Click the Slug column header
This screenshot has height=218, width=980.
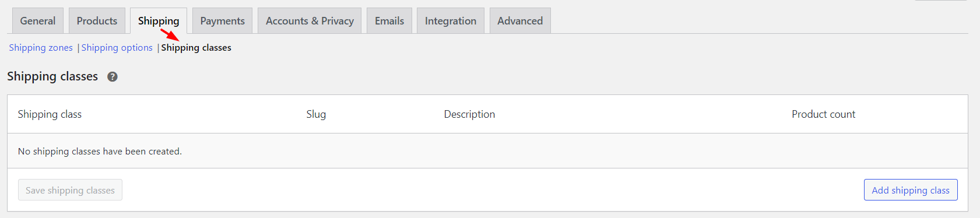[316, 114]
